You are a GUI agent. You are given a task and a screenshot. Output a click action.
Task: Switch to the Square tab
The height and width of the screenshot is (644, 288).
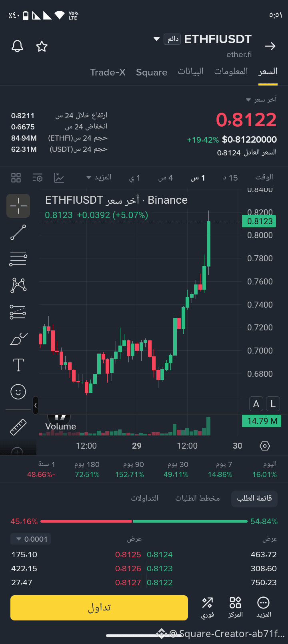click(152, 72)
